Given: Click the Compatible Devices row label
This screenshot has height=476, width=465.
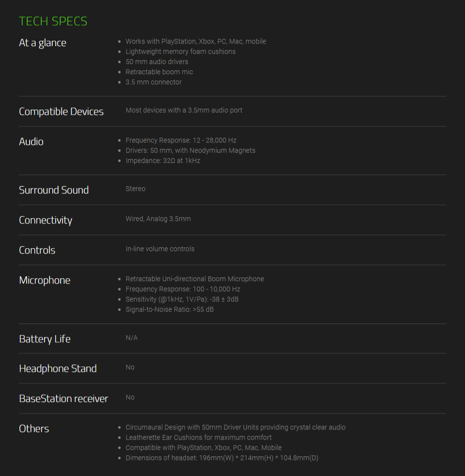Looking at the screenshot, I should pyautogui.click(x=61, y=111).
